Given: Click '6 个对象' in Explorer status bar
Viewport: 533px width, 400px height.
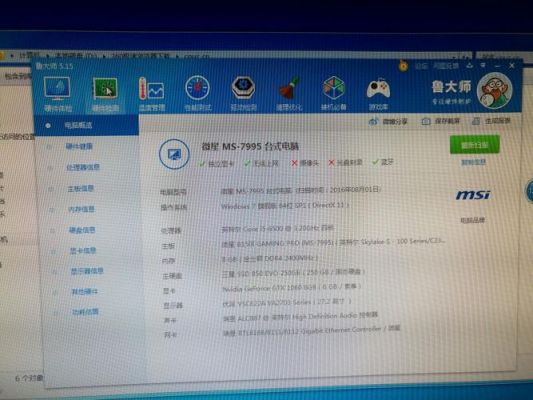Looking at the screenshot, I should 29,378.
